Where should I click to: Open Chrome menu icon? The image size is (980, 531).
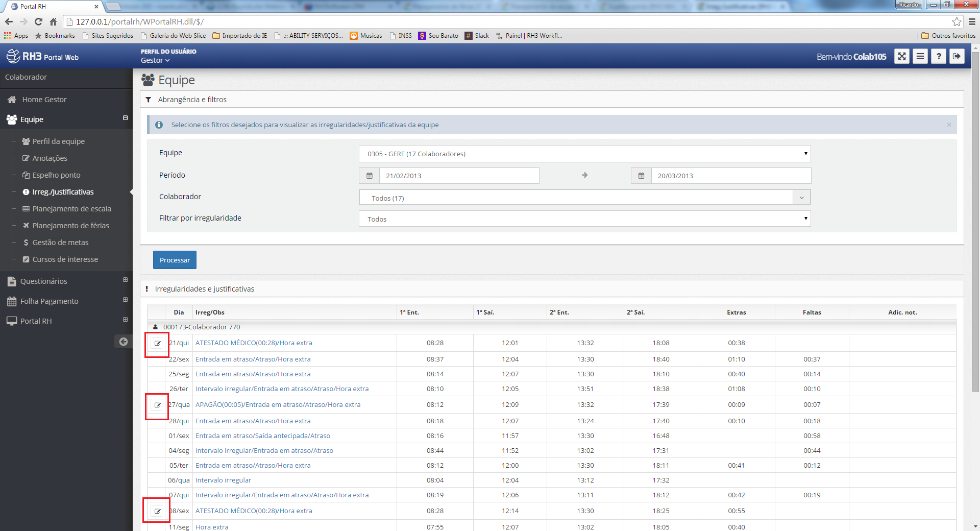click(x=972, y=21)
